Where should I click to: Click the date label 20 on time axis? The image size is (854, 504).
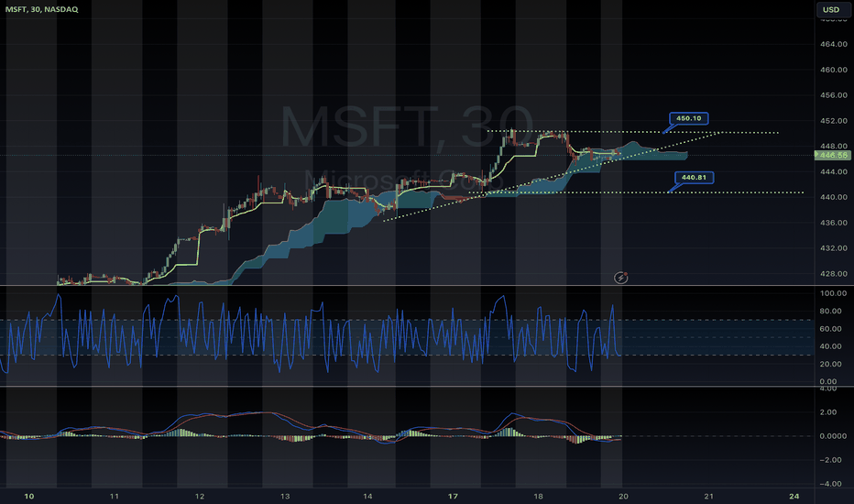624,496
